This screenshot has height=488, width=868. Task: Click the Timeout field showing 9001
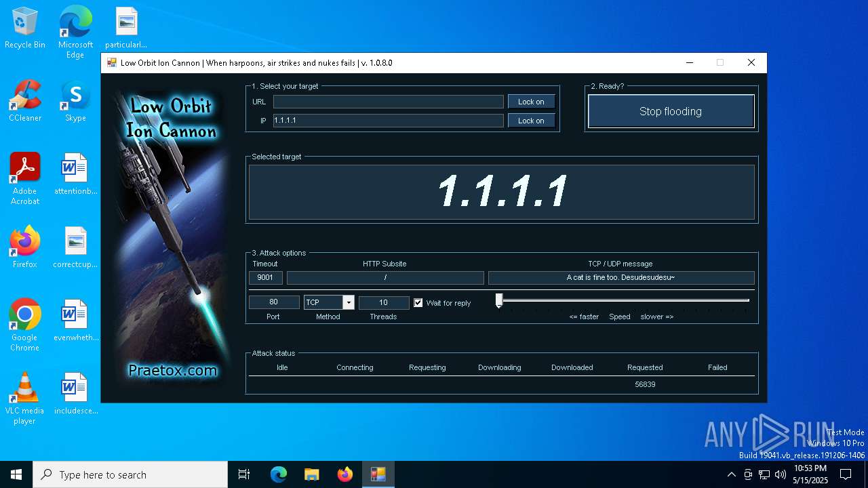265,278
